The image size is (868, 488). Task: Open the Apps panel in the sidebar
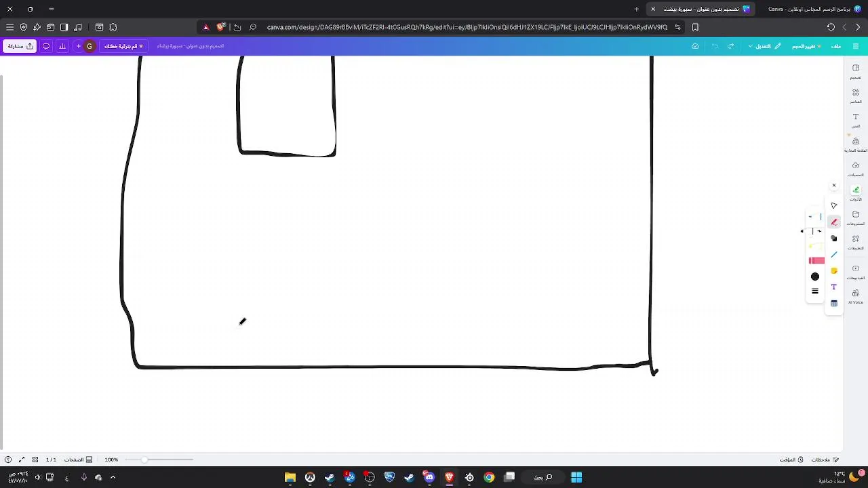(x=856, y=242)
